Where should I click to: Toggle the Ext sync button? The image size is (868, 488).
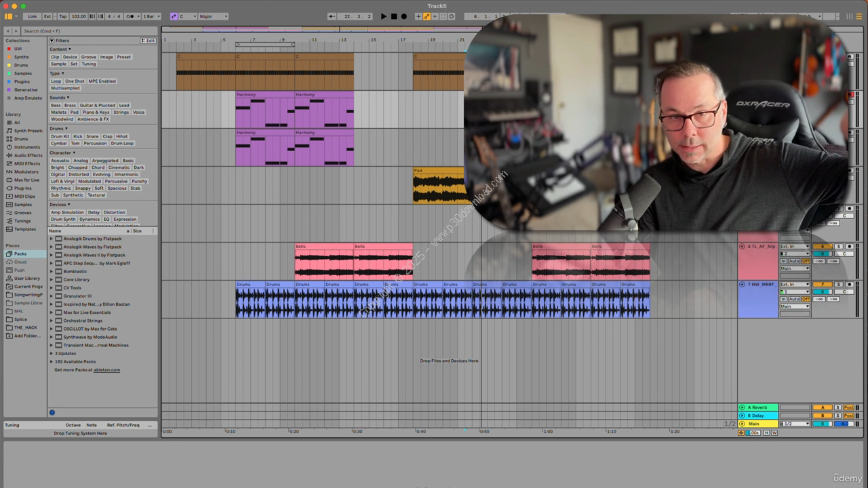pyautogui.click(x=47, y=16)
